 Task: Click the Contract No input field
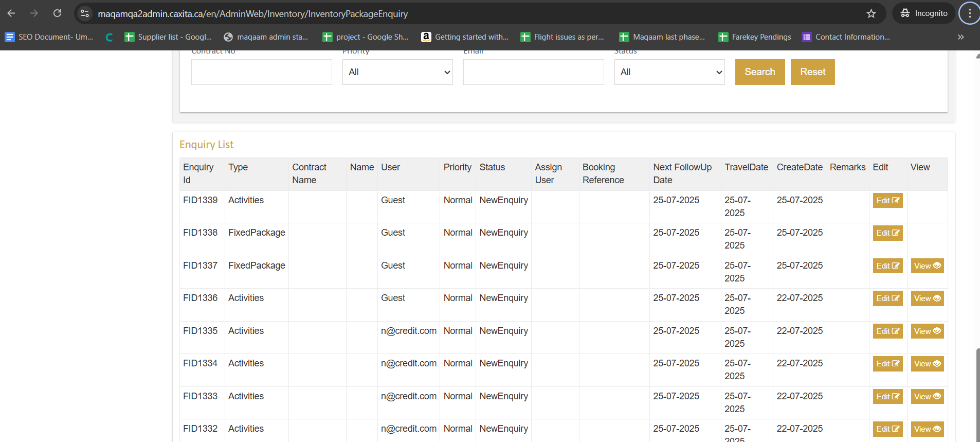tap(261, 72)
